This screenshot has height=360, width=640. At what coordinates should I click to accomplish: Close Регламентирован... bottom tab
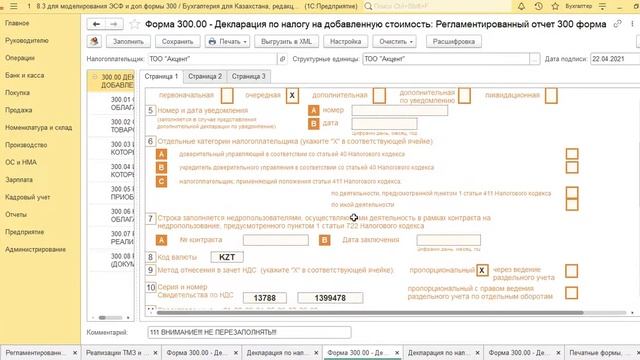tap(75, 353)
